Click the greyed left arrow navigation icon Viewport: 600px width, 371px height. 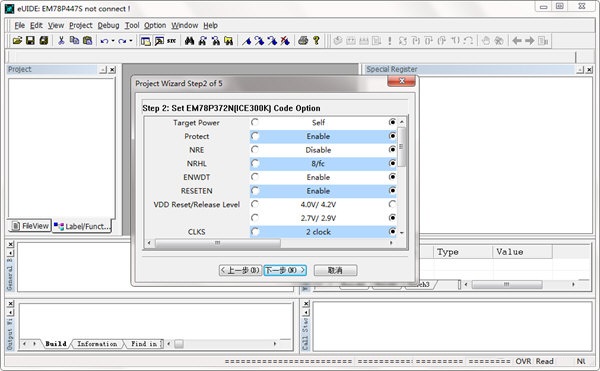517,41
